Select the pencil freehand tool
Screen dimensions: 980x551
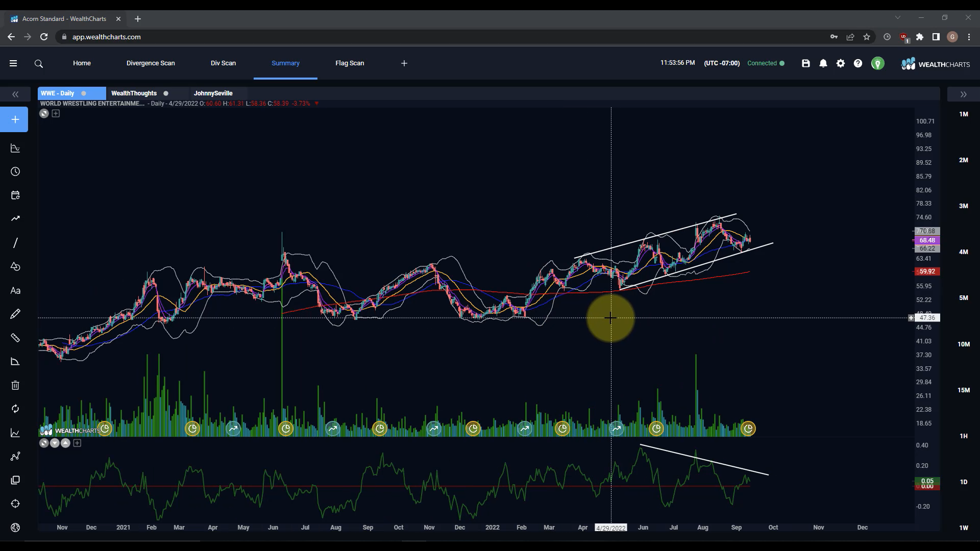pos(15,314)
